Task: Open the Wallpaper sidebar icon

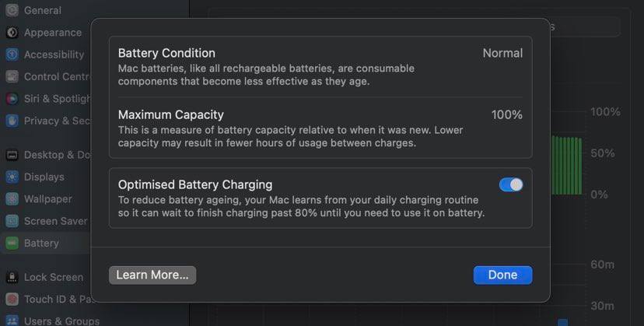Action: pyautogui.click(x=12, y=198)
